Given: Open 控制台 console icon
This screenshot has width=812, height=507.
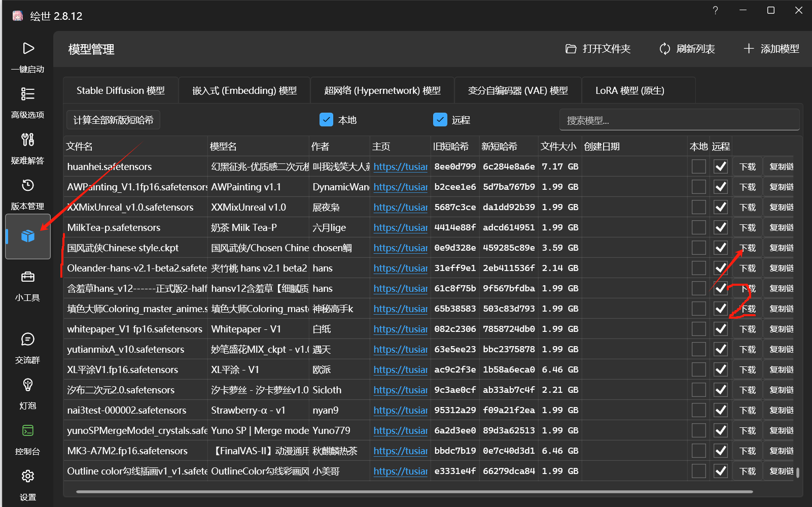Looking at the screenshot, I should click(28, 430).
